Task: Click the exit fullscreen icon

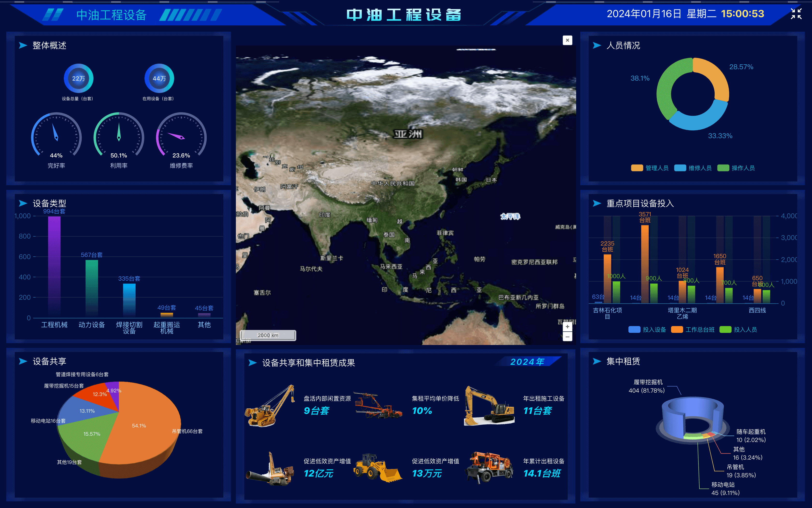Action: [796, 14]
